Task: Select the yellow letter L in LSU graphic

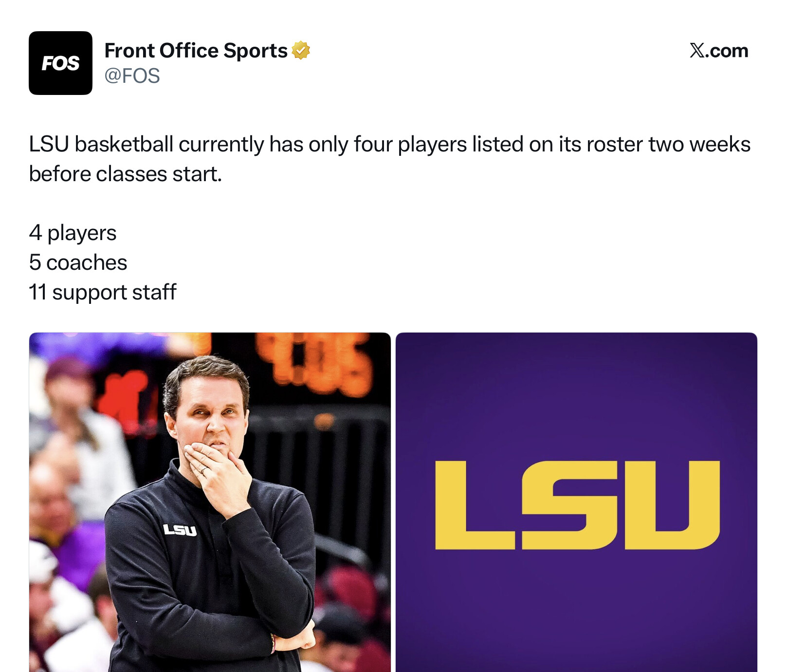Action: (x=475, y=505)
